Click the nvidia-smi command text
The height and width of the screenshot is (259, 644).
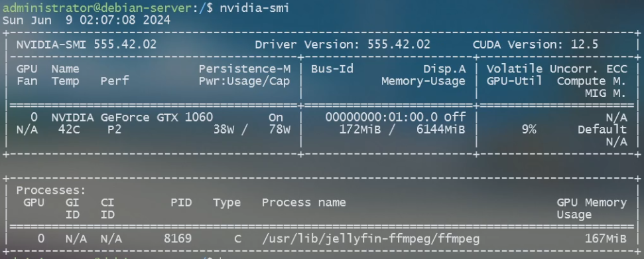click(254, 8)
